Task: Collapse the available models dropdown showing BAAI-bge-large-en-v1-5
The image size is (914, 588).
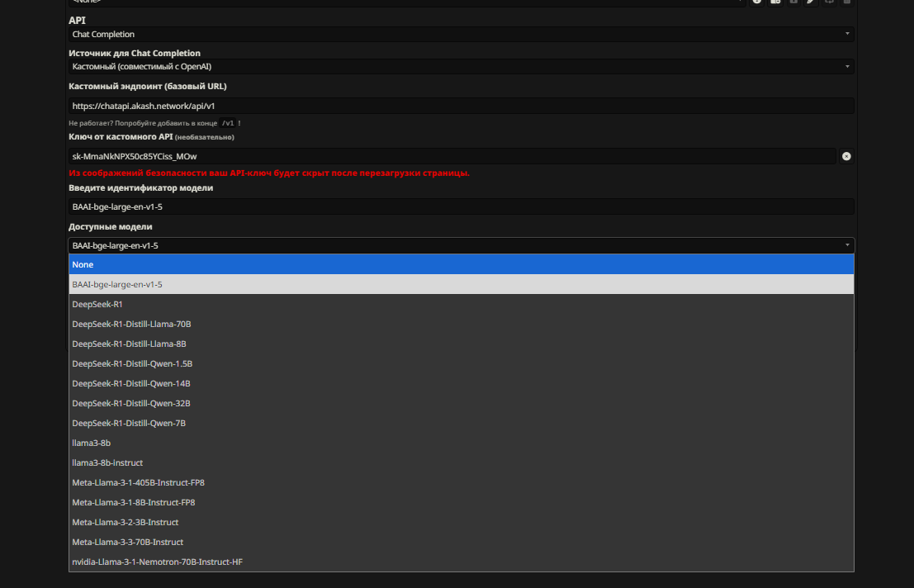Action: (461, 245)
